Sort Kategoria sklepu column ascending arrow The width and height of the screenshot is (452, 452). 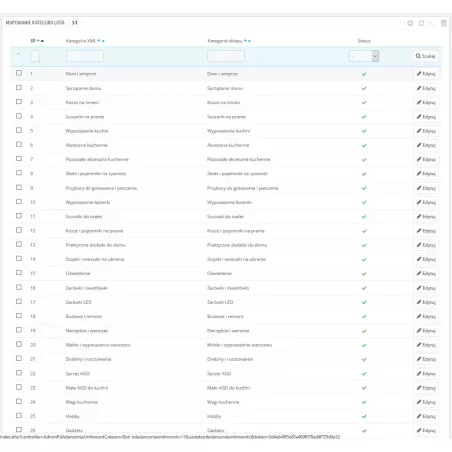point(249,41)
